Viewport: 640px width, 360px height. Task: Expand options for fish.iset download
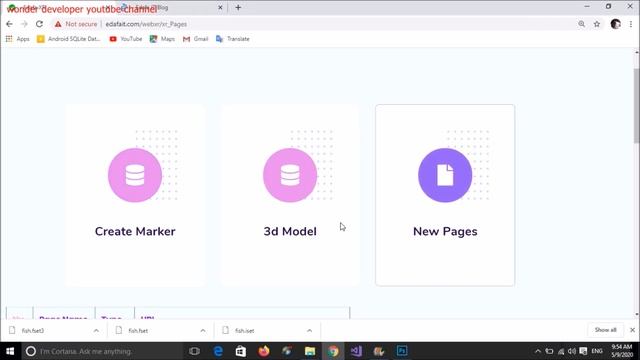tap(309, 330)
